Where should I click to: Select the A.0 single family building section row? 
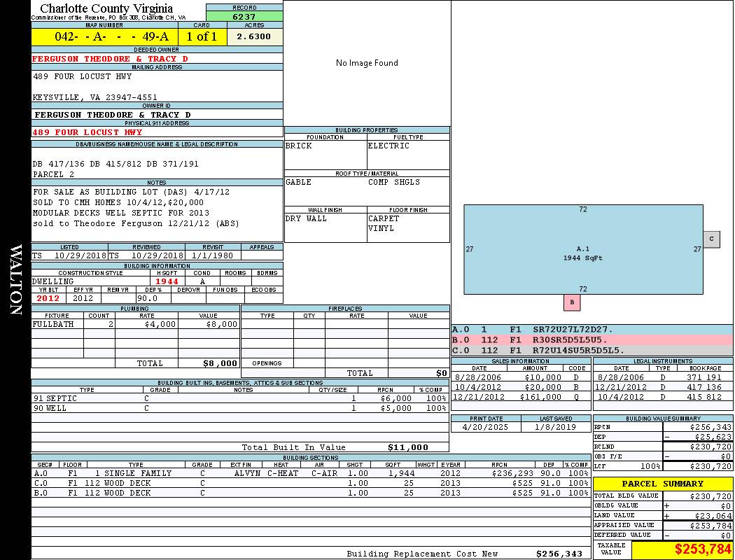click(310, 473)
